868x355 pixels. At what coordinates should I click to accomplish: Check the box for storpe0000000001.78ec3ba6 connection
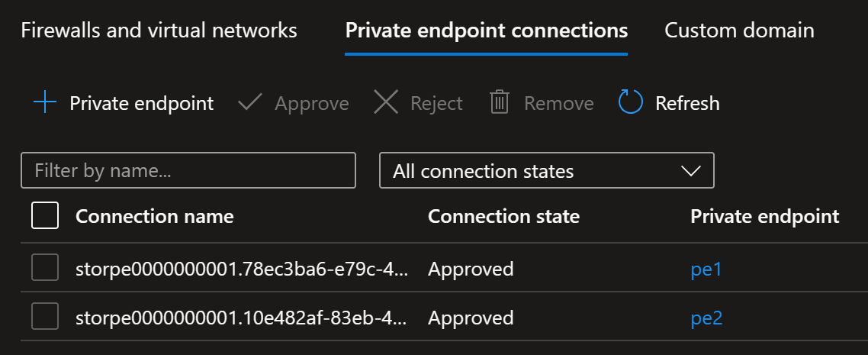pos(45,269)
